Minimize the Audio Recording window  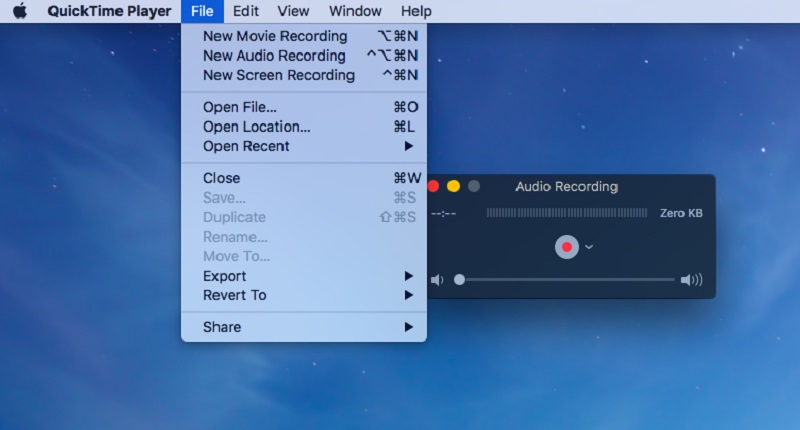pyautogui.click(x=453, y=186)
